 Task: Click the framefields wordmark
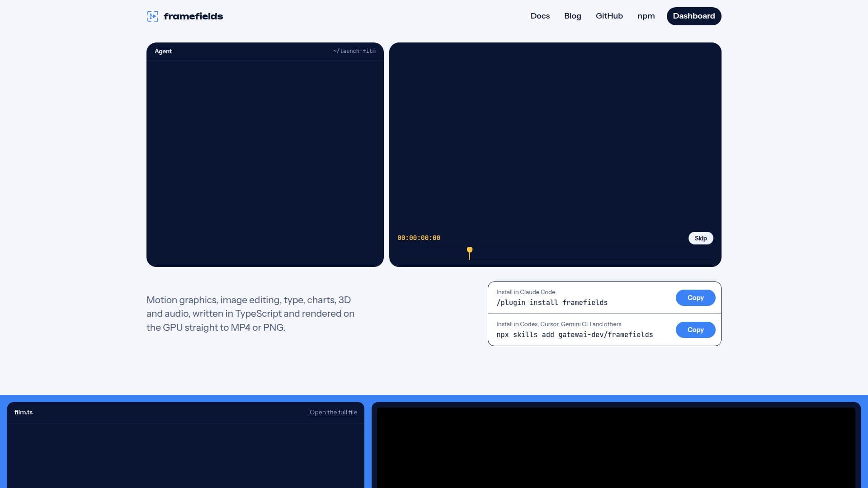tap(193, 16)
